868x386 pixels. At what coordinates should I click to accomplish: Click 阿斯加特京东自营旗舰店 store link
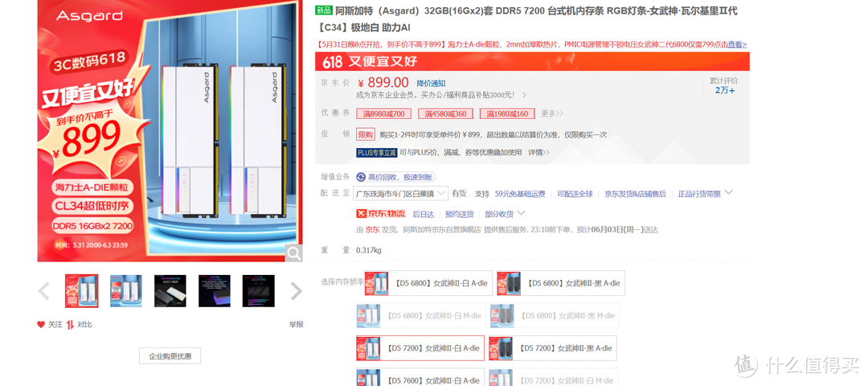442,229
